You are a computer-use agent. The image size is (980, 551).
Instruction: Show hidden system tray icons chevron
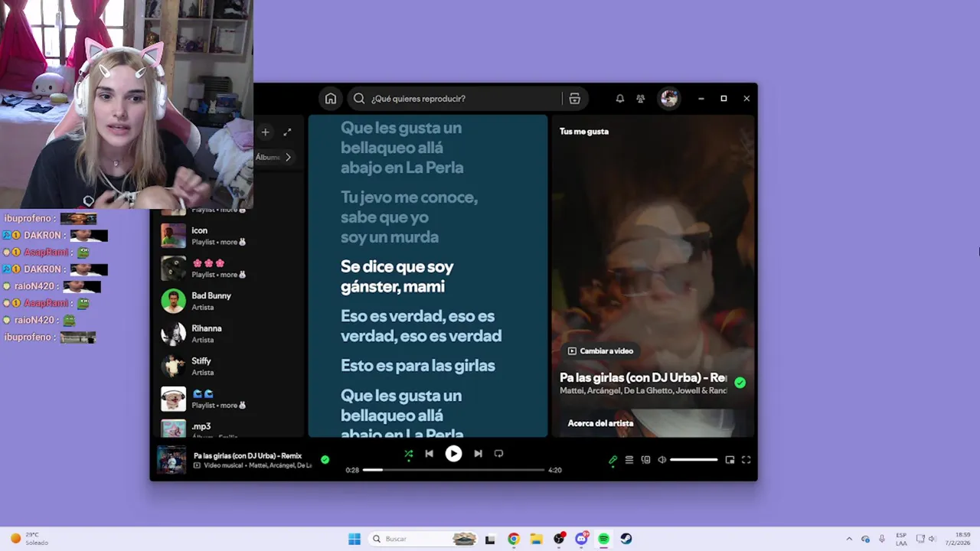[x=849, y=539]
